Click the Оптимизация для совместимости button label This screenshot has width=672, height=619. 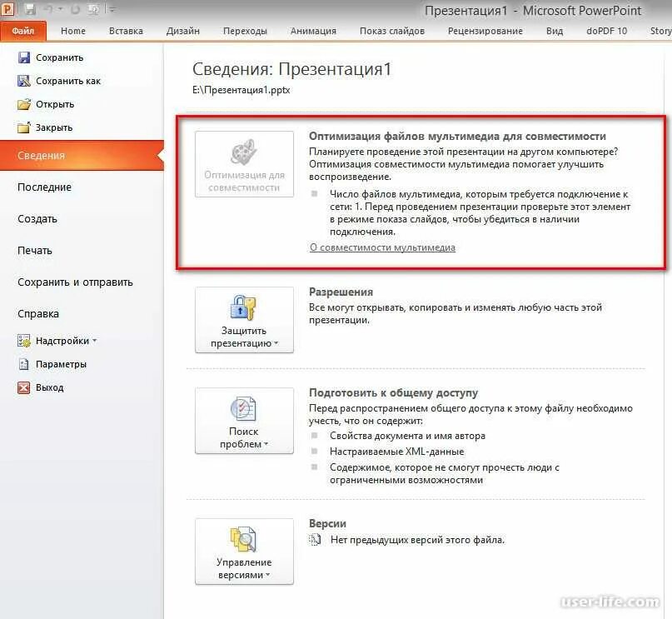[x=244, y=181]
